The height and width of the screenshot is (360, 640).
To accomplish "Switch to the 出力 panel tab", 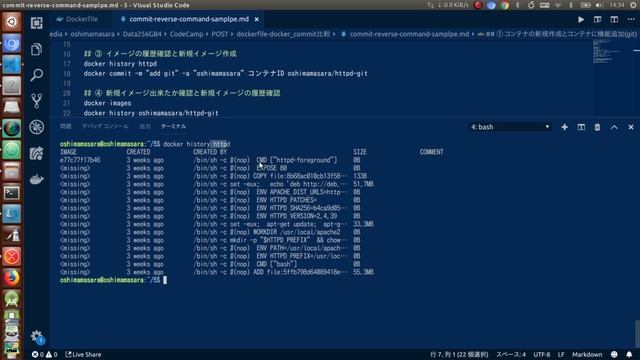I will 144,127.
